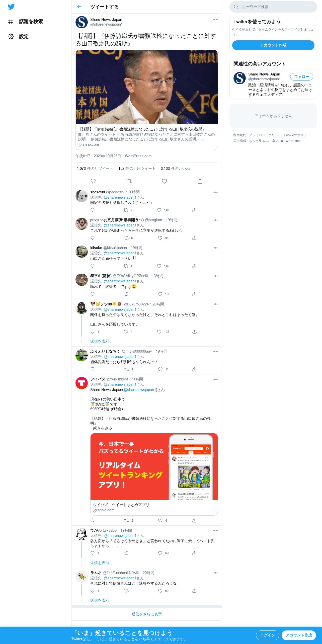Show replies under ラムネ's comment
This screenshot has width=322, height=644.
point(100,600)
